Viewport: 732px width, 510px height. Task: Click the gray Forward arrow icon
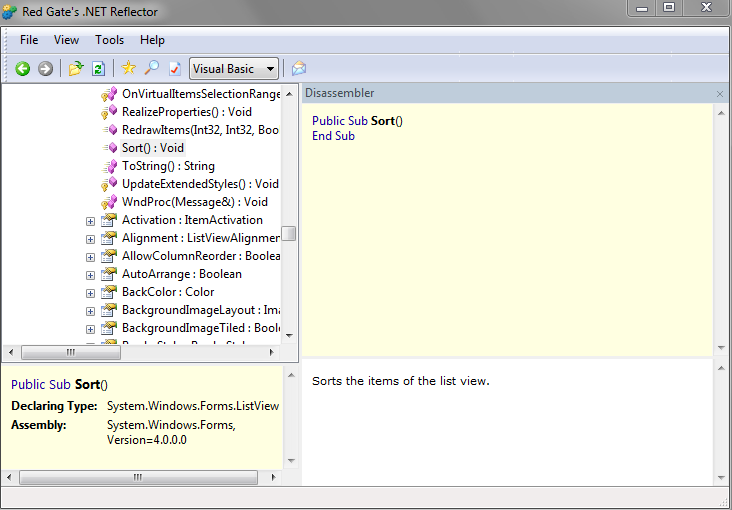(45, 69)
